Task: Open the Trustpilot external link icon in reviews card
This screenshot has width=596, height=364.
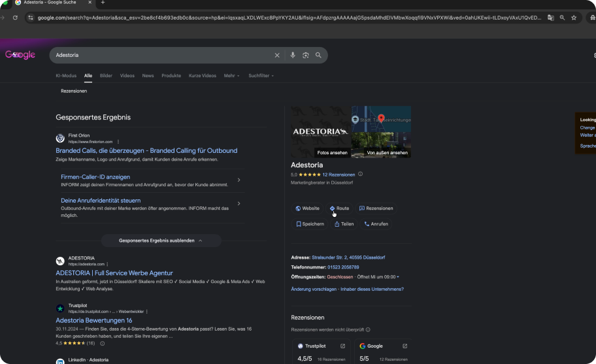Action: click(342, 346)
